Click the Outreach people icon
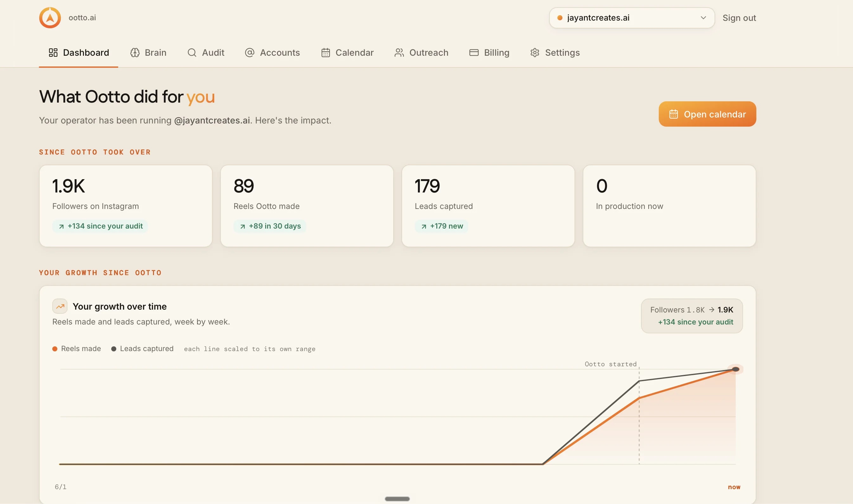The image size is (853, 504). tap(399, 53)
